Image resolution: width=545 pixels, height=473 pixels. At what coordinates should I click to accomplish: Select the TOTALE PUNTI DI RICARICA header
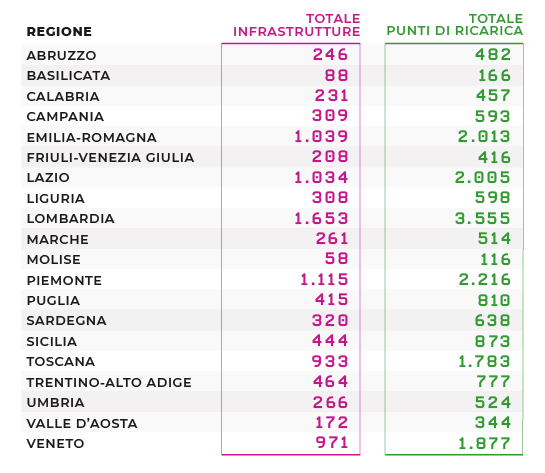coord(455,25)
